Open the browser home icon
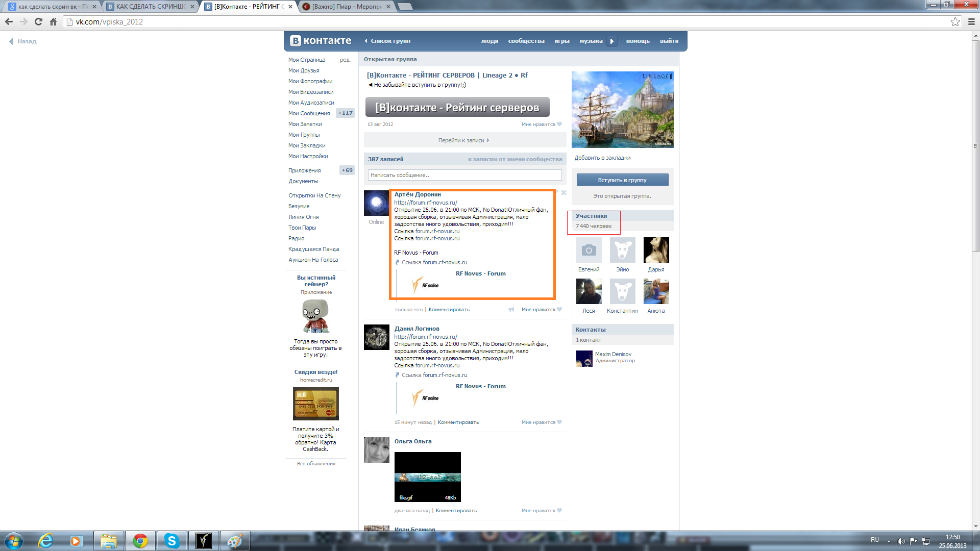Screen dimensions: 980x551 (x=53, y=21)
